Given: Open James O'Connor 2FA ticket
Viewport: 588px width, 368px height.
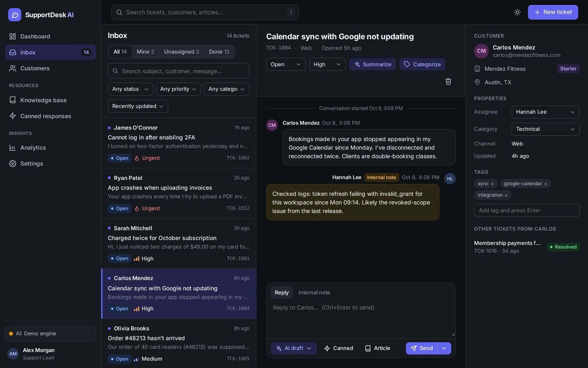Looking at the screenshot, I should [x=179, y=143].
